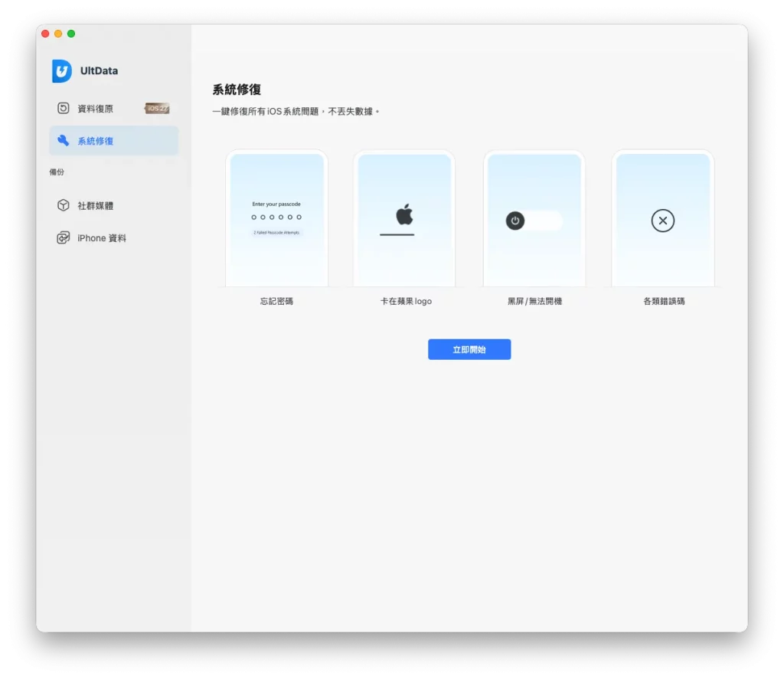Click the circled X error icon
Image resolution: width=784 pixels, height=680 pixels.
click(x=663, y=221)
